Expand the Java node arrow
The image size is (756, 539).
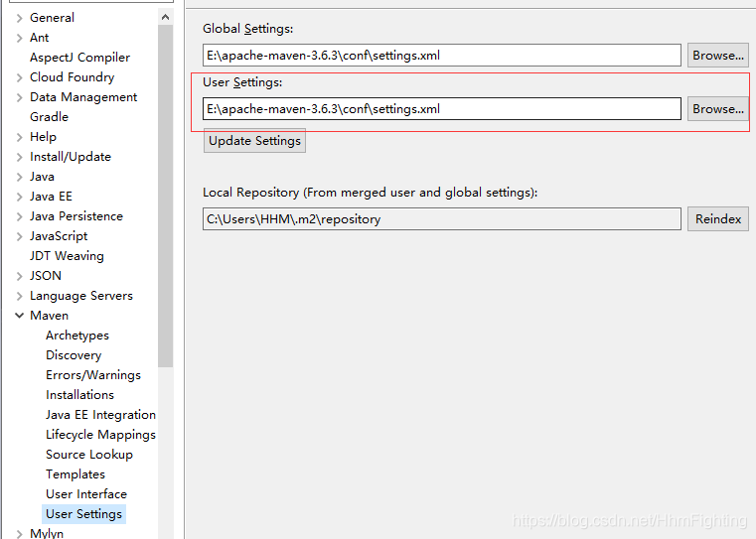[x=19, y=177]
